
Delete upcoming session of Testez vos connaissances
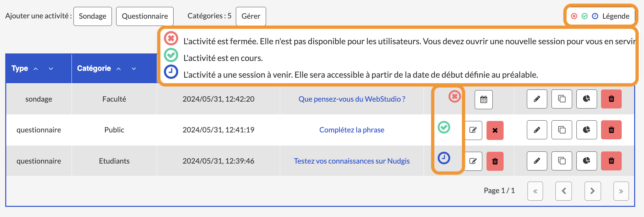click(495, 161)
